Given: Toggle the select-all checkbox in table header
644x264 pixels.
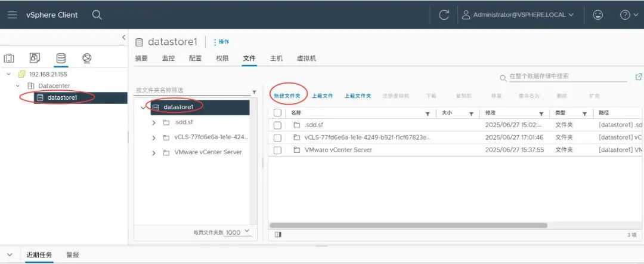Looking at the screenshot, I should tap(278, 113).
